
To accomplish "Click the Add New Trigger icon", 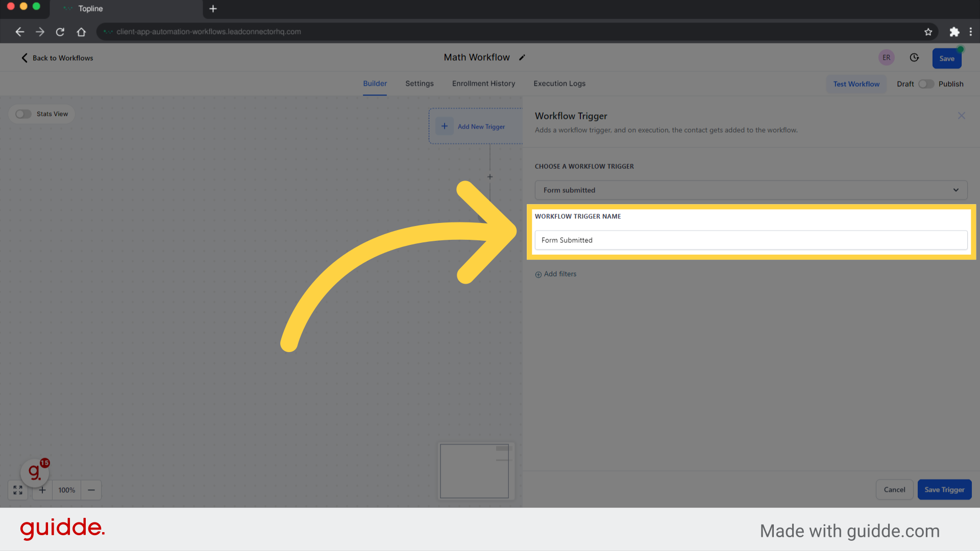I will click(444, 127).
